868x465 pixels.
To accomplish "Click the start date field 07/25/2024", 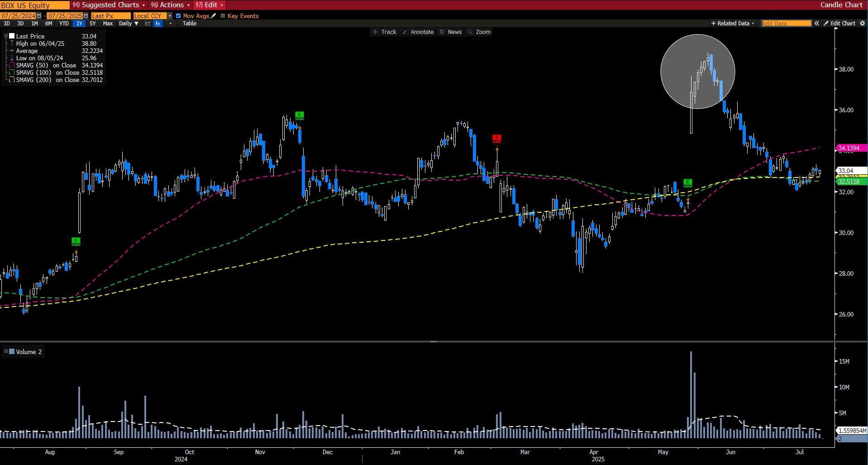I will tap(18, 16).
